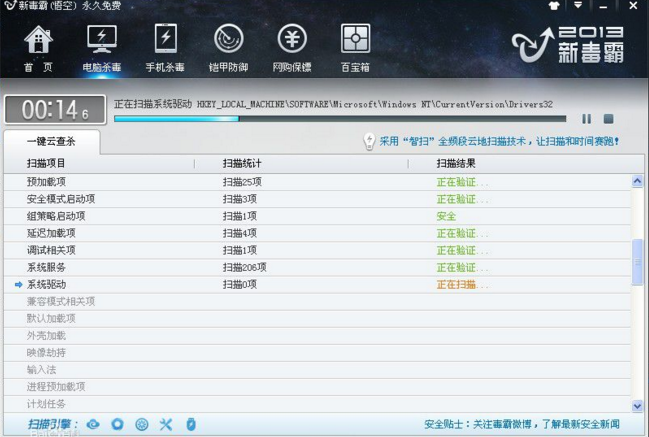The height and width of the screenshot is (437, 649).
Task: Click the cloud scan engine icon
Action: click(x=93, y=424)
